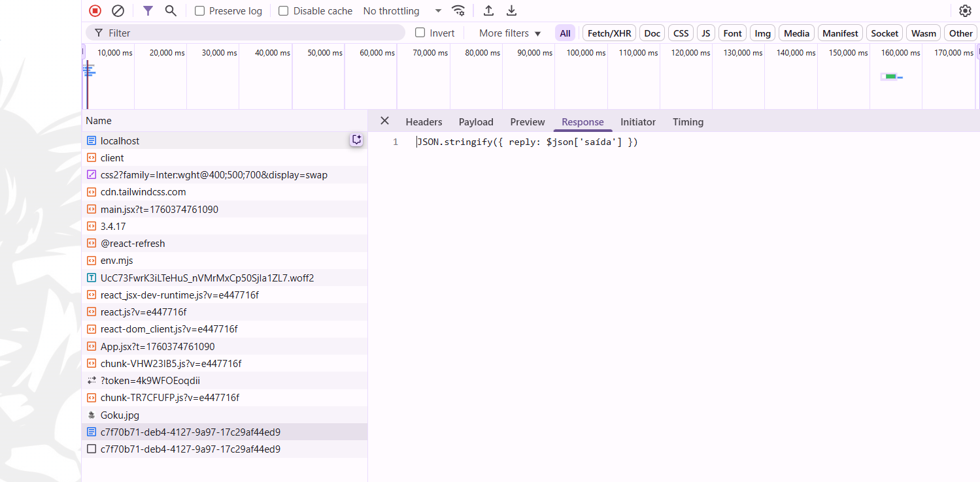The width and height of the screenshot is (980, 482).
Task: Open network search magnifier
Action: [171, 10]
